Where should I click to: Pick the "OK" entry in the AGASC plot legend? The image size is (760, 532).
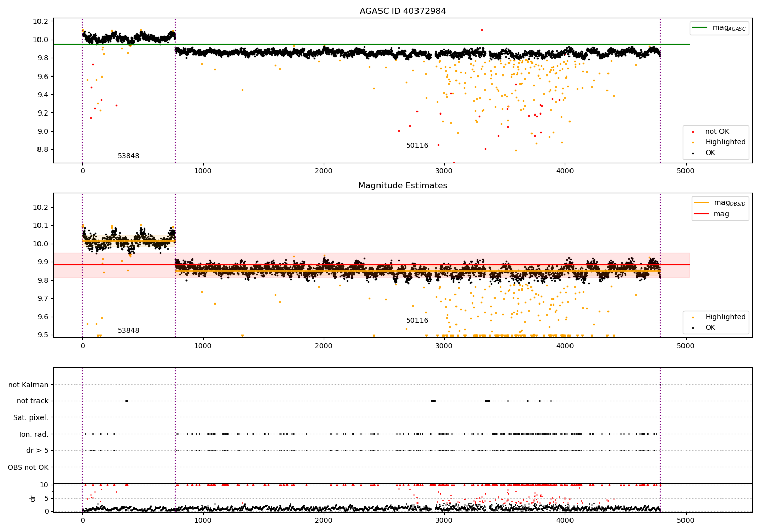(x=710, y=153)
